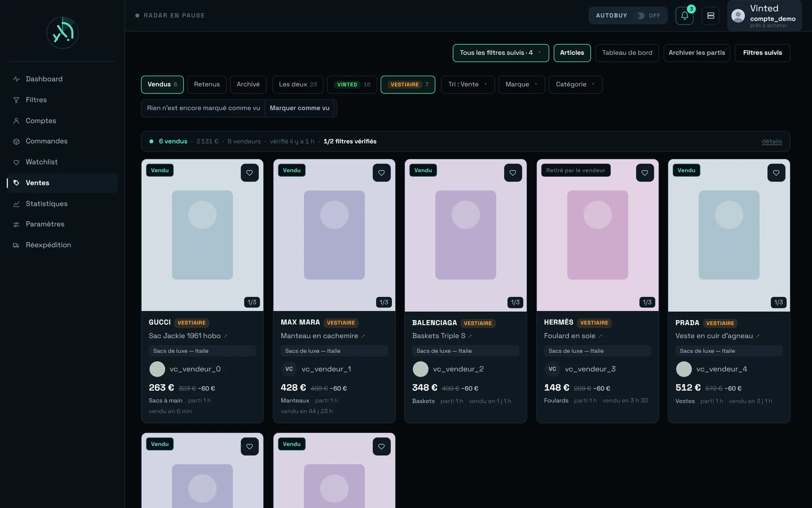
Task: Click Marquer comme vu button
Action: tap(299, 108)
